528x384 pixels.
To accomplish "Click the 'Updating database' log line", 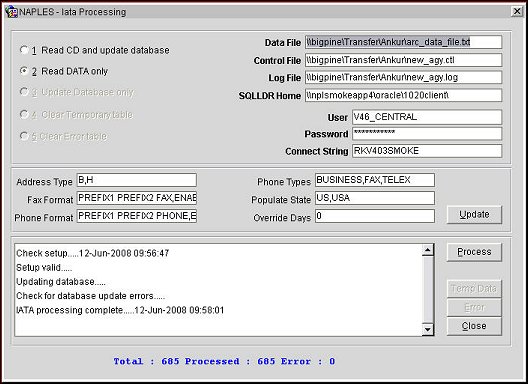I will [x=61, y=282].
